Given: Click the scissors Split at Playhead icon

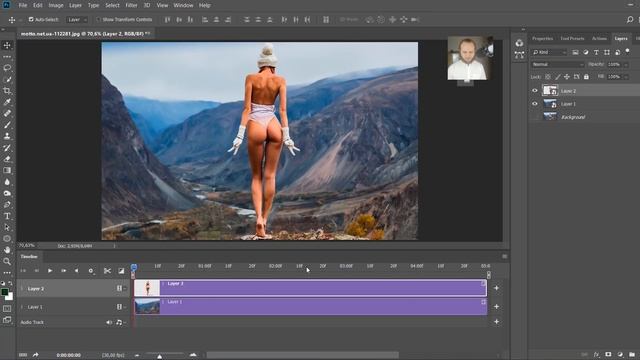Looking at the screenshot, I should coord(107,271).
